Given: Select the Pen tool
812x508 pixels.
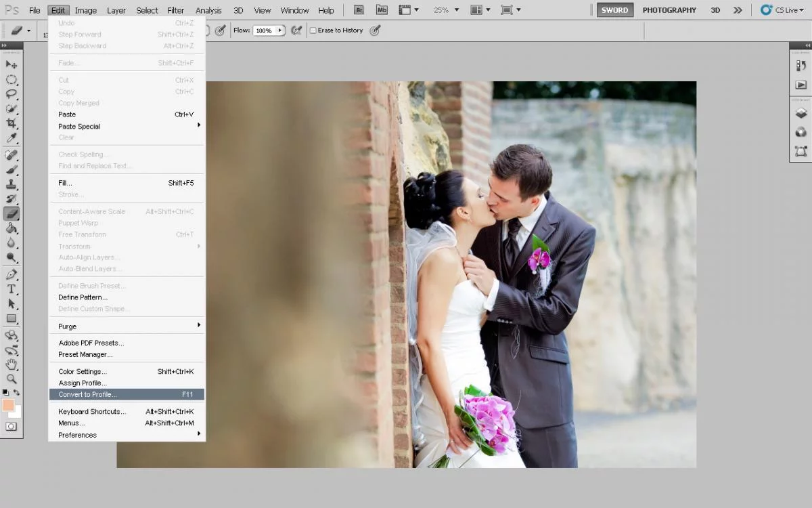Looking at the screenshot, I should pyautogui.click(x=12, y=274).
